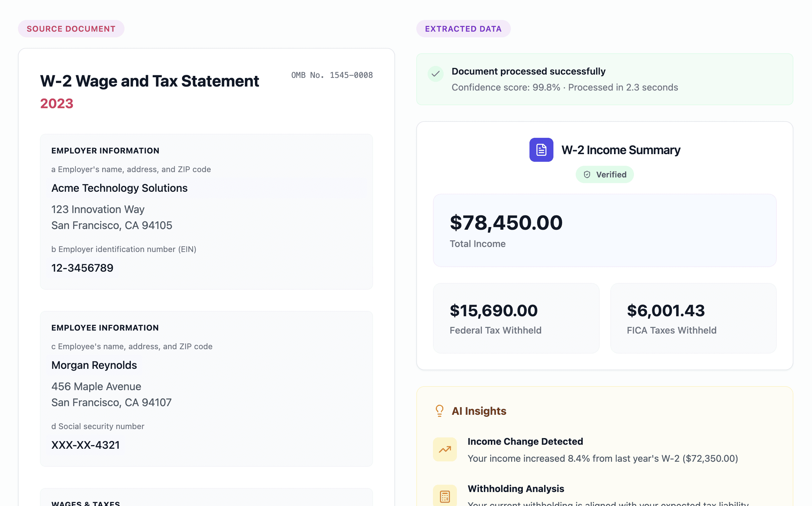
Task: Click the employer name Acme Technology Solutions
Action: pos(119,188)
